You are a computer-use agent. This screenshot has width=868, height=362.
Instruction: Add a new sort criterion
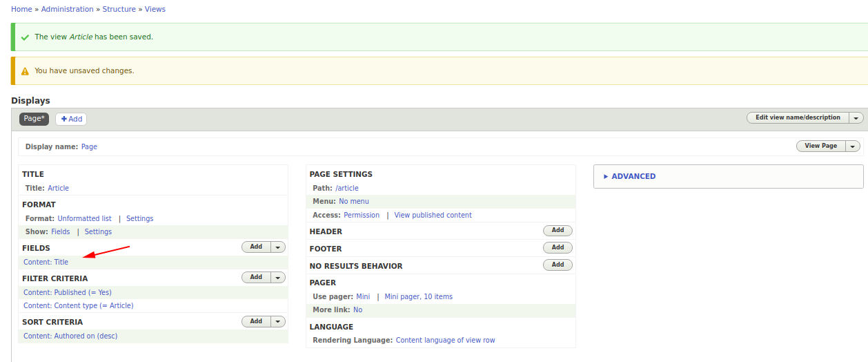click(x=256, y=321)
